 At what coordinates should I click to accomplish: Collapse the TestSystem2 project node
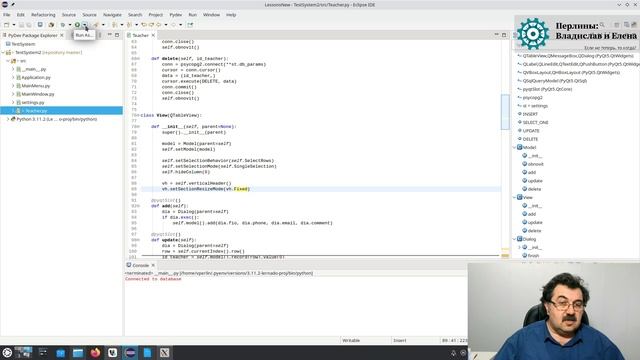(x=3, y=52)
